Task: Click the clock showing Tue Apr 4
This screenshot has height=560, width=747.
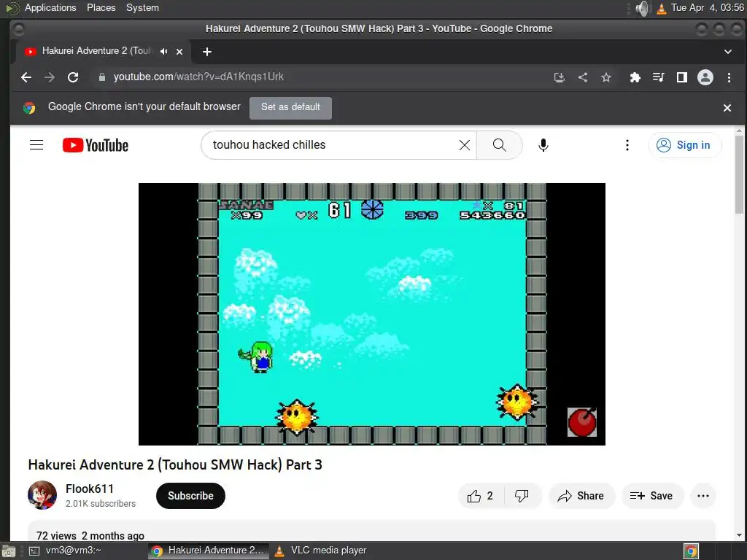Action: (708, 7)
